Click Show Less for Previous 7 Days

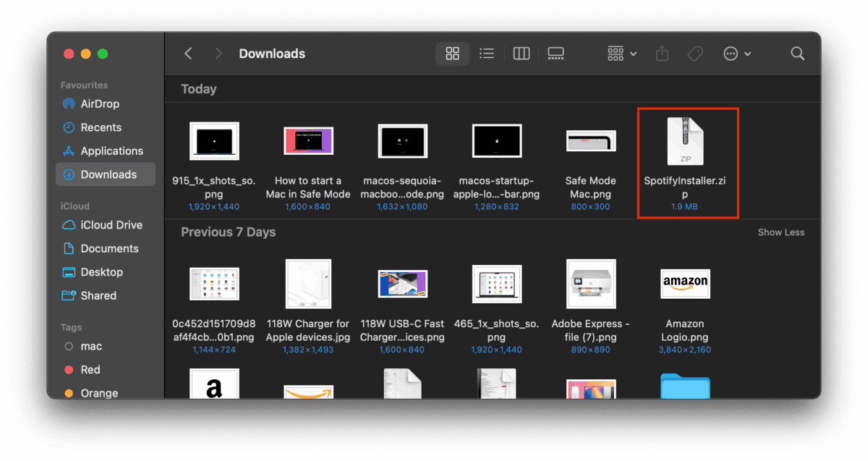(x=781, y=232)
